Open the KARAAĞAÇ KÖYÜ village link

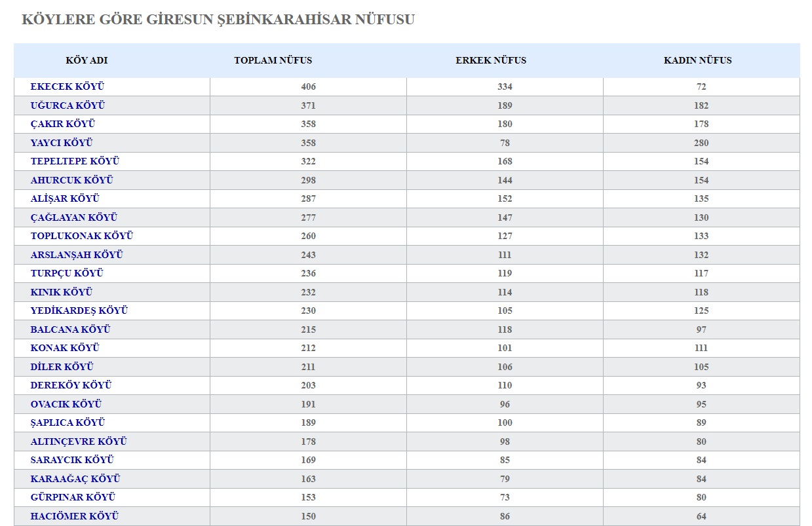75,479
